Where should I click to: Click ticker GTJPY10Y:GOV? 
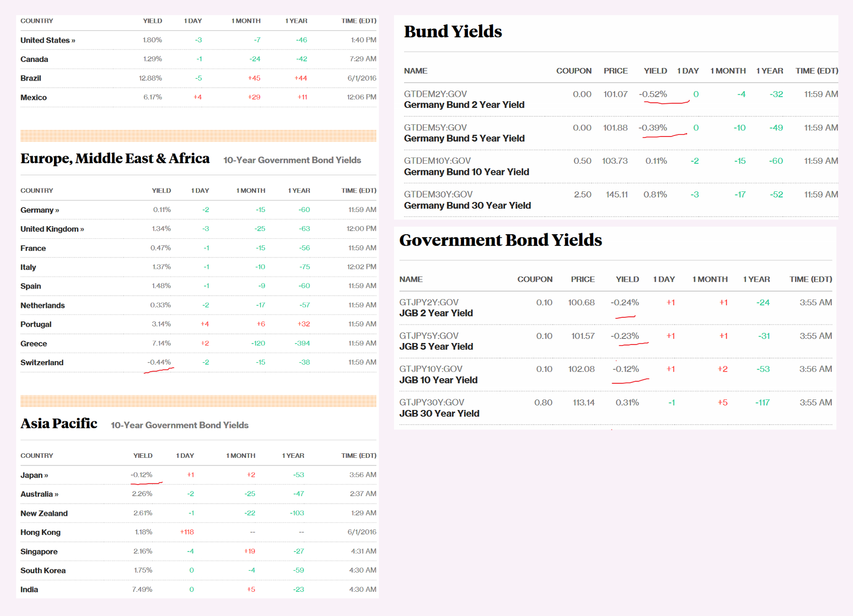431,369
